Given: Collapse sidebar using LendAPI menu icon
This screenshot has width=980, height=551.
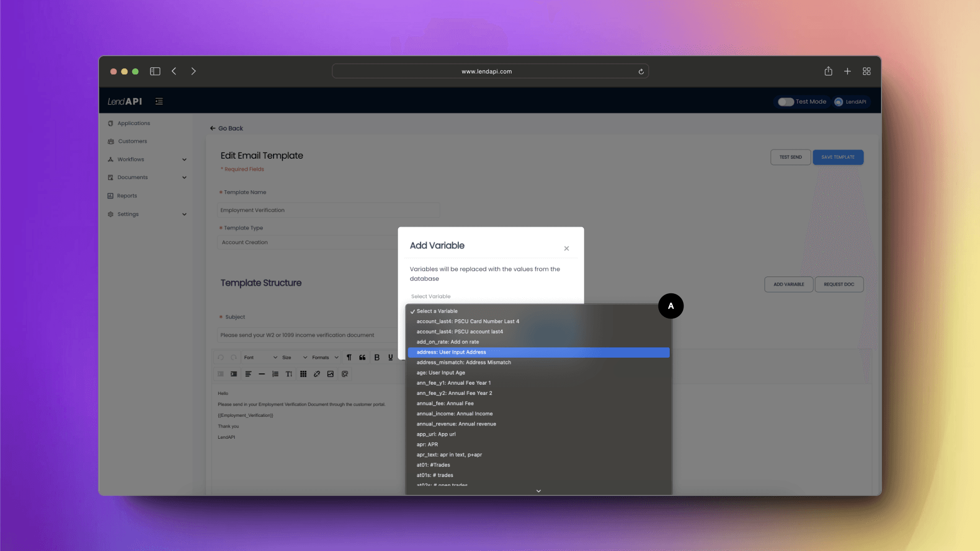Looking at the screenshot, I should tap(159, 102).
